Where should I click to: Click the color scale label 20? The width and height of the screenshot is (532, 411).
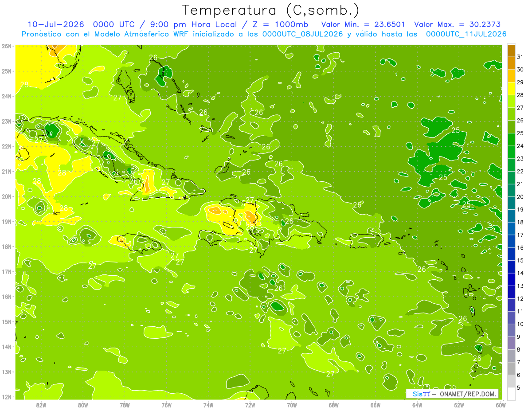coord(520,197)
